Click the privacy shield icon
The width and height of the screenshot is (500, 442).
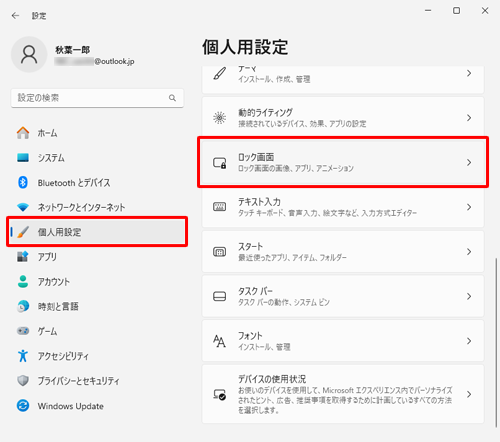(x=23, y=381)
